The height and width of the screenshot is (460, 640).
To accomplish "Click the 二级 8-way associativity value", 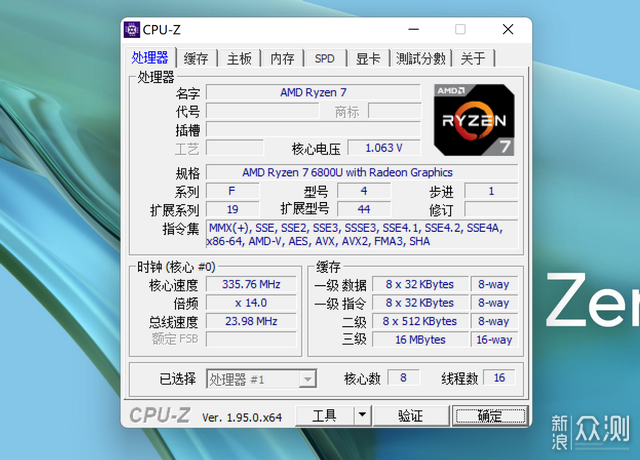I will 494,321.
